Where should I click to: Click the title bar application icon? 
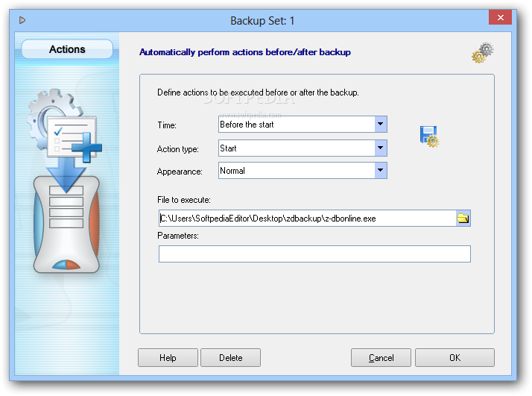point(22,20)
